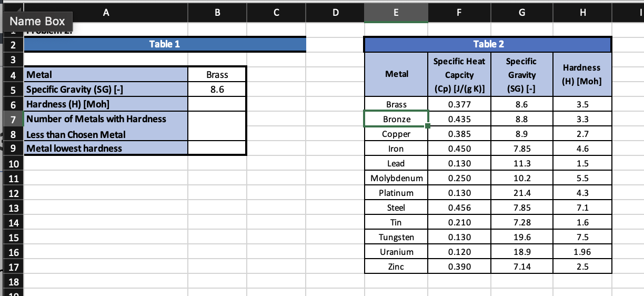The height and width of the screenshot is (296, 644).
Task: Select the Zinc cell
Action: coord(397,267)
